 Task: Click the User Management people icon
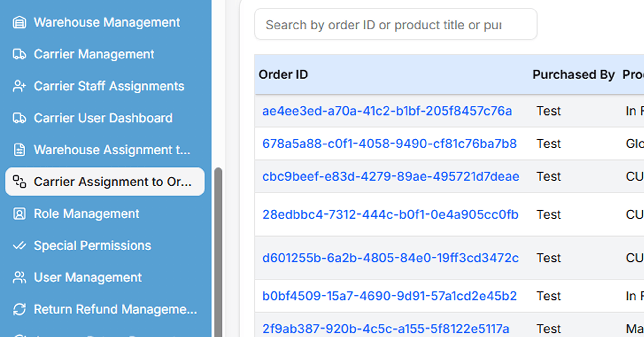tap(19, 278)
